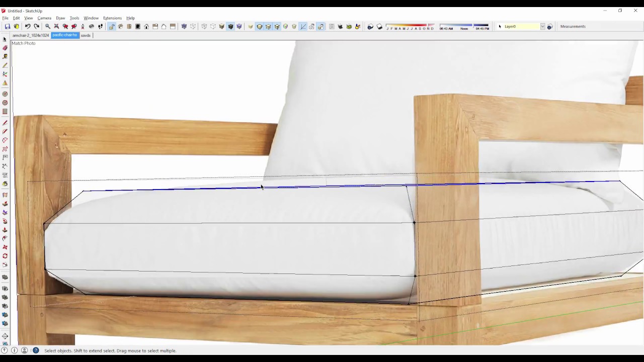
Task: Open the Layer0 dropdown arrow
Action: 542,27
